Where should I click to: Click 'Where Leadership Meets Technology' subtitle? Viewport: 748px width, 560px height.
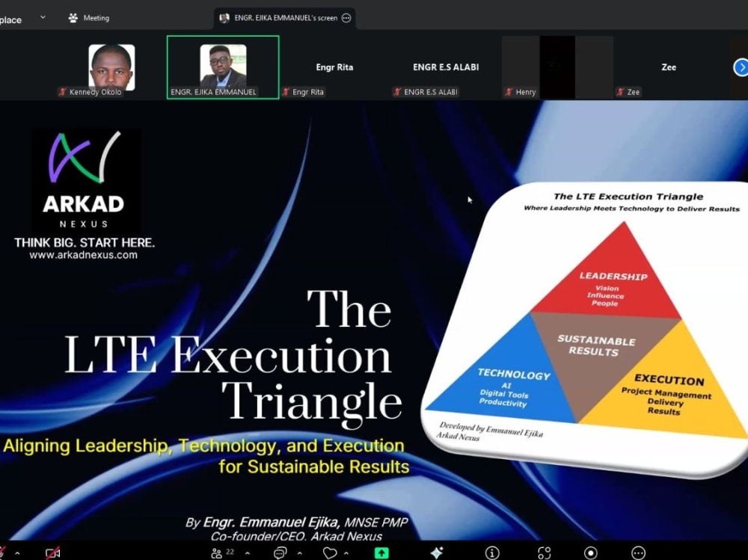click(631, 209)
